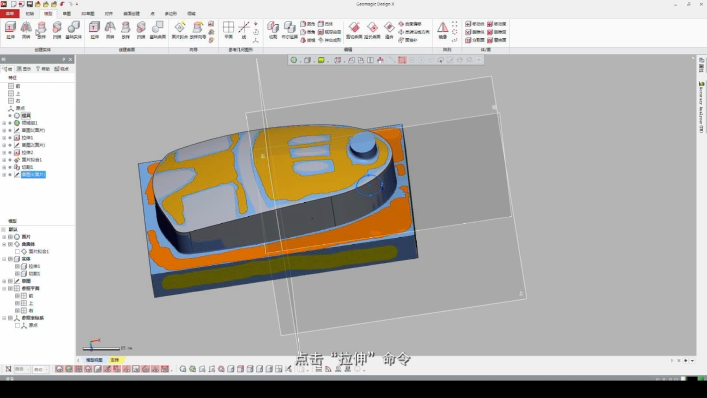The width and height of the screenshot is (707, 398).
Task: Expand the 领域组1 feature node
Action: tap(4, 123)
